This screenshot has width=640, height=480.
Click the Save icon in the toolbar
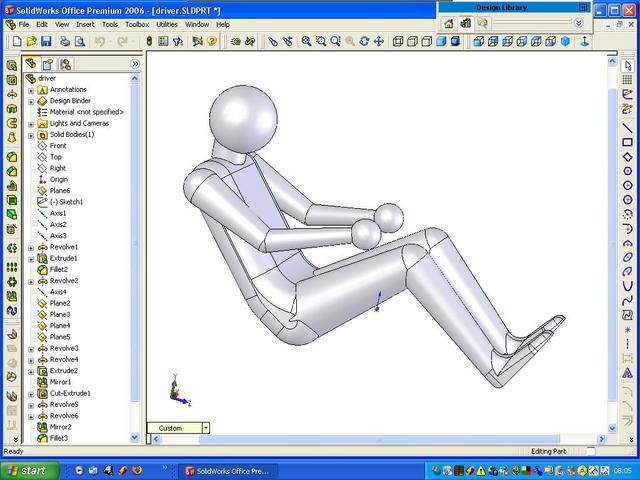pos(47,41)
